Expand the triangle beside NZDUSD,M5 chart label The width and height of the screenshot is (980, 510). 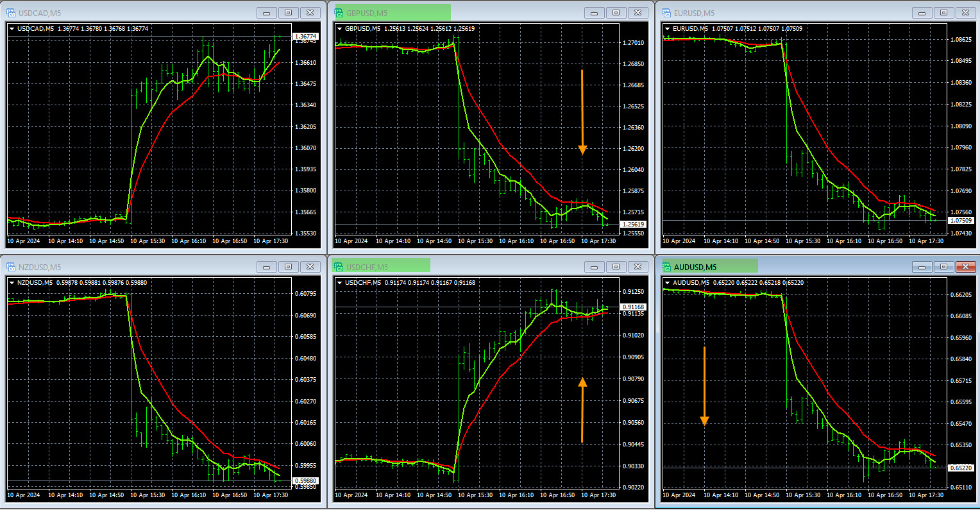(x=12, y=283)
